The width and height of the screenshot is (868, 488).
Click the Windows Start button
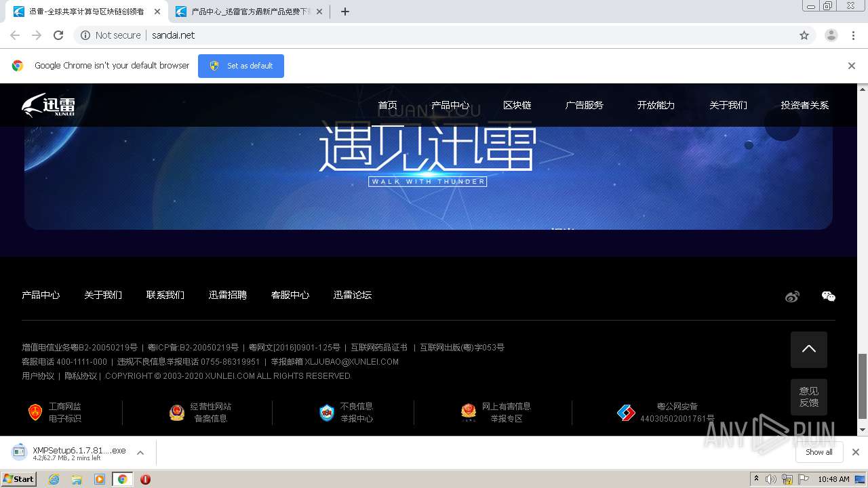point(19,479)
